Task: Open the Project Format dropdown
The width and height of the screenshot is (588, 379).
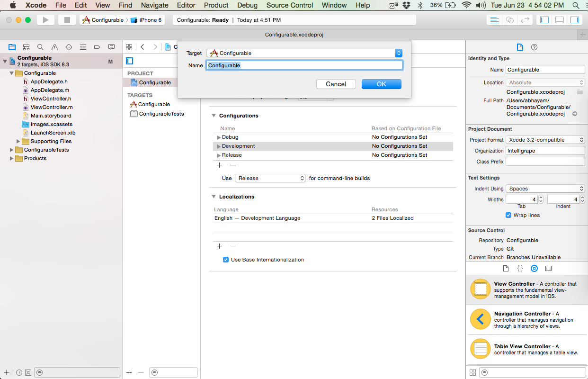Action: pos(545,140)
